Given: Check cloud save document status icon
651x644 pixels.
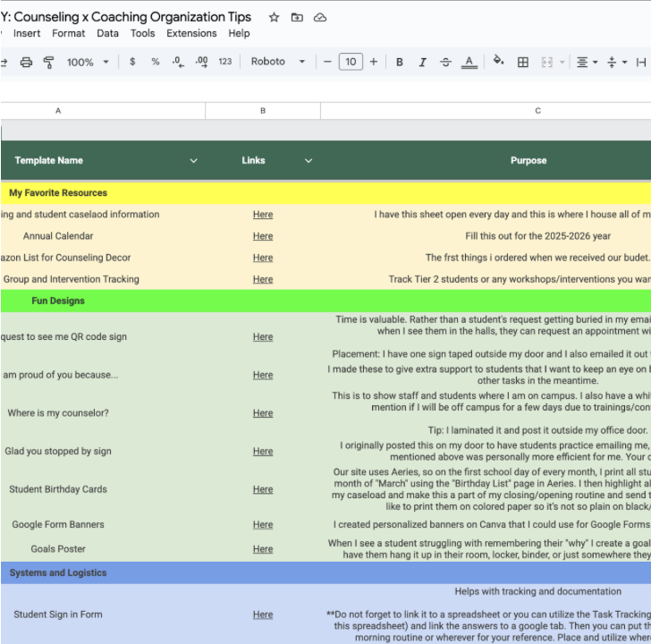Looking at the screenshot, I should click(x=320, y=17).
